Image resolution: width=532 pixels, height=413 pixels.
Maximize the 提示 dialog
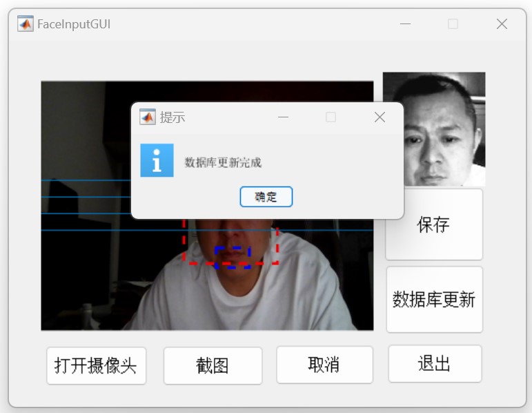pos(331,117)
